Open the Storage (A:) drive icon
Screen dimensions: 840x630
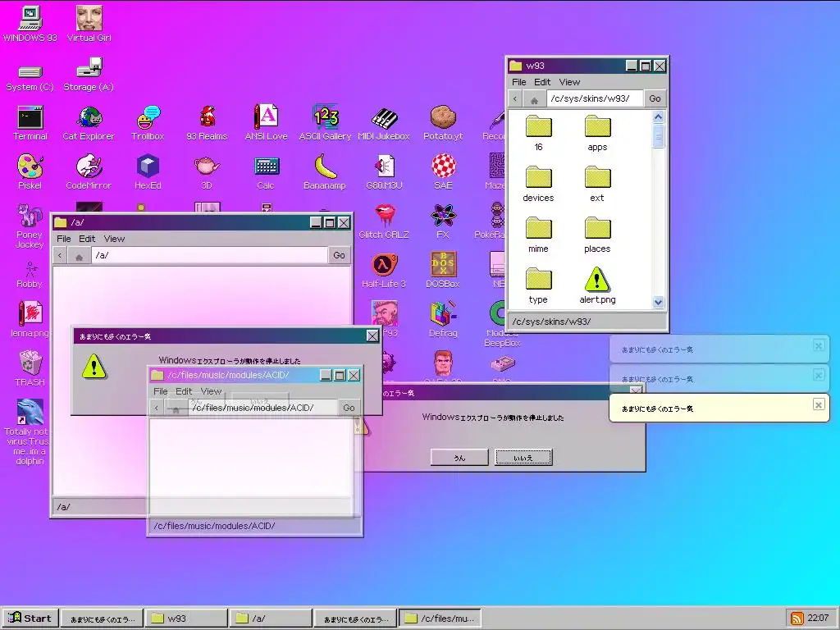click(89, 75)
